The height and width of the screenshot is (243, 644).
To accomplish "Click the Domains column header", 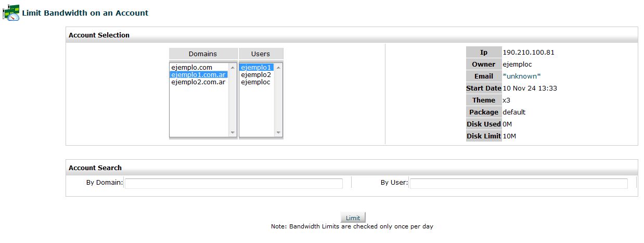I will 203,54.
